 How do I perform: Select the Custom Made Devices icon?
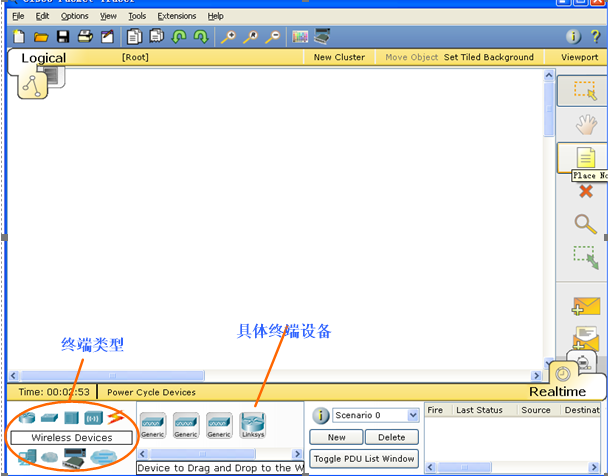coord(74,458)
